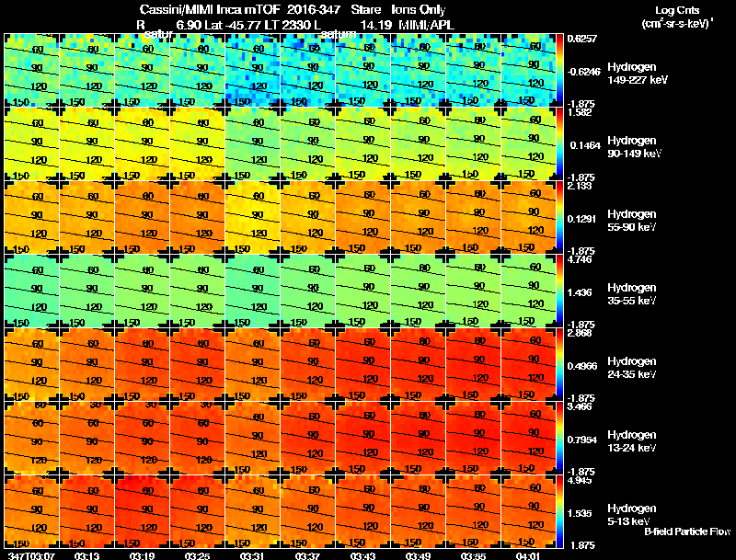Select the 13-24 keV panel at 03:37

(308, 439)
